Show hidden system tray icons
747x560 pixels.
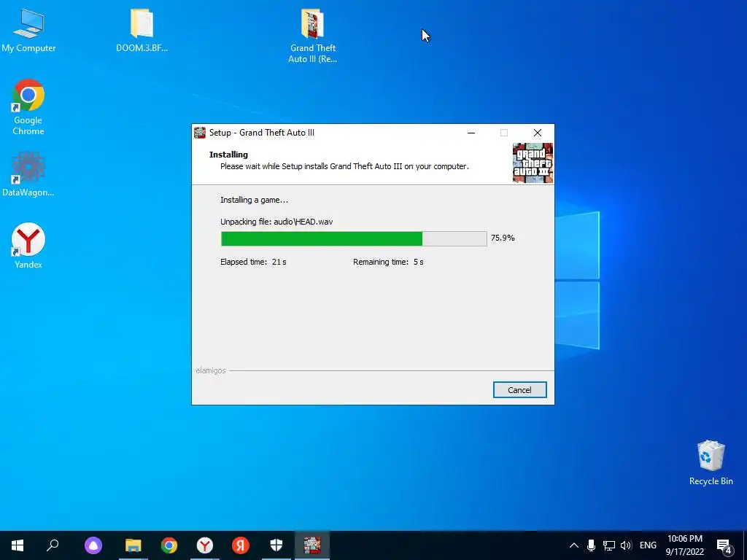click(574, 545)
